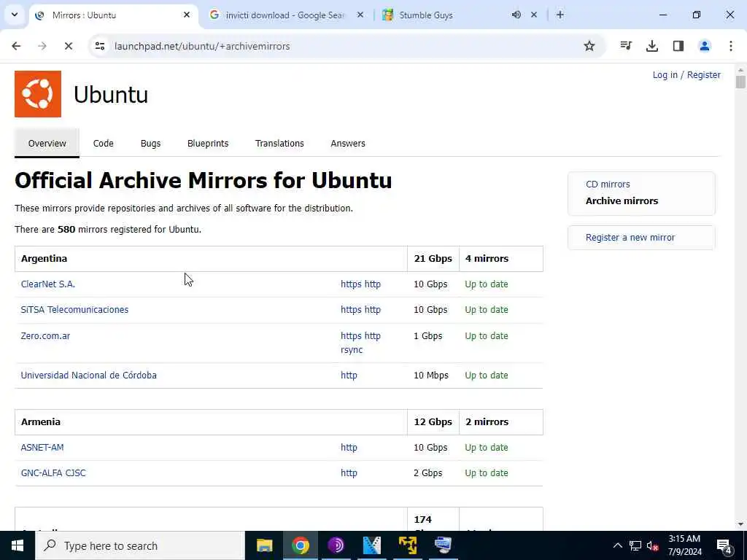This screenshot has width=747, height=560.
Task: Select the Overview tab
Action: [47, 144]
